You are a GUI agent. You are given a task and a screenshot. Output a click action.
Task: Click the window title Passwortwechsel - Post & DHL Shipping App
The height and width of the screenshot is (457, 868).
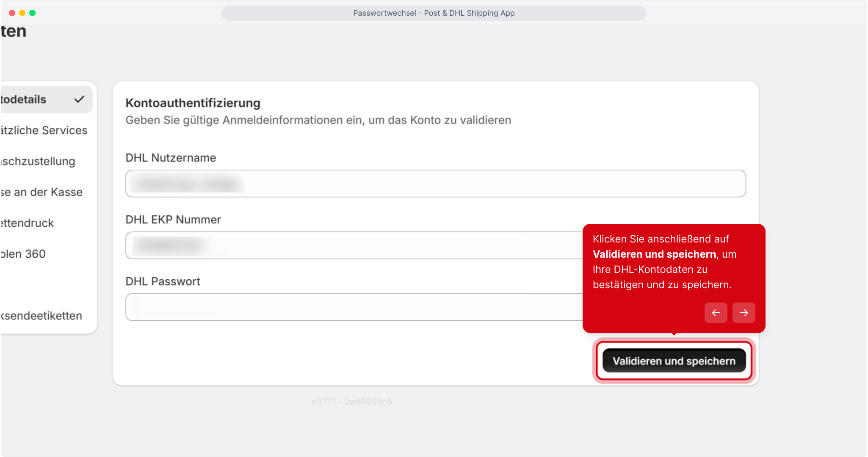pos(434,13)
